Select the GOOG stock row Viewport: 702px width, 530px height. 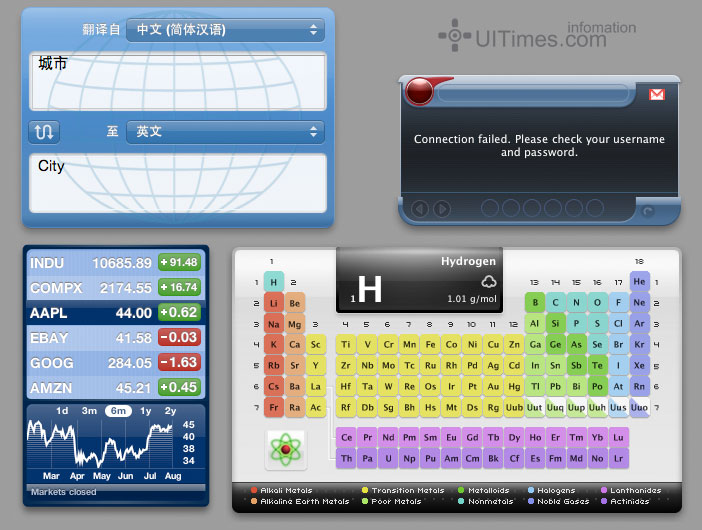click(116, 363)
